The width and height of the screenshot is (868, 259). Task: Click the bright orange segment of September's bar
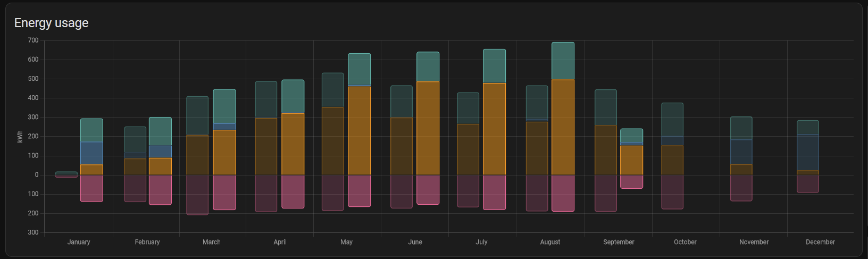coord(631,160)
